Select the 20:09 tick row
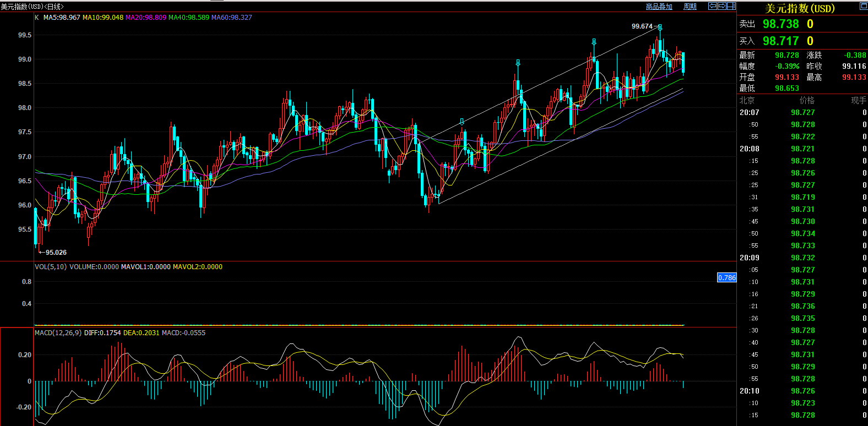This screenshot has width=868, height=426. 802,258
